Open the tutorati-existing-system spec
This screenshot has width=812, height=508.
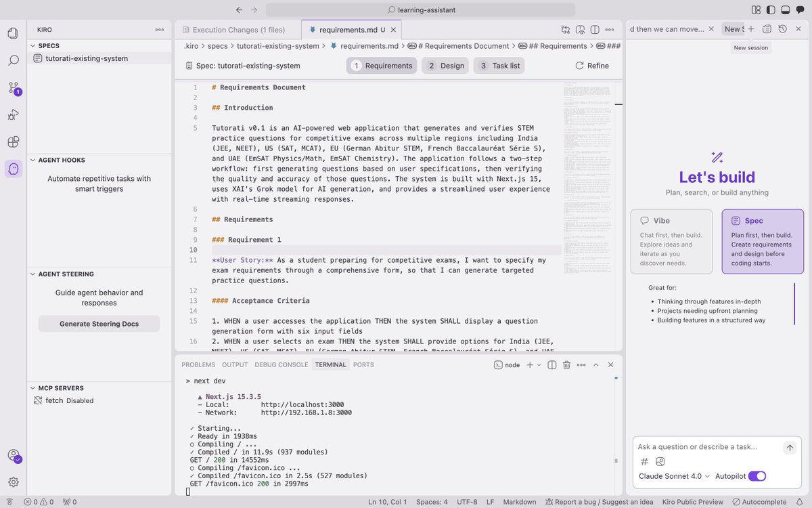click(99, 58)
